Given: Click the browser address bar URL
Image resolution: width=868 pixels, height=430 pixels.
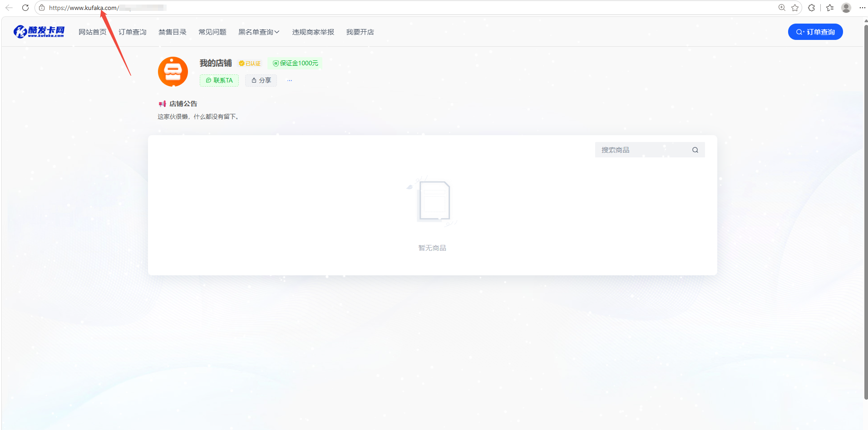Looking at the screenshot, I should 107,8.
